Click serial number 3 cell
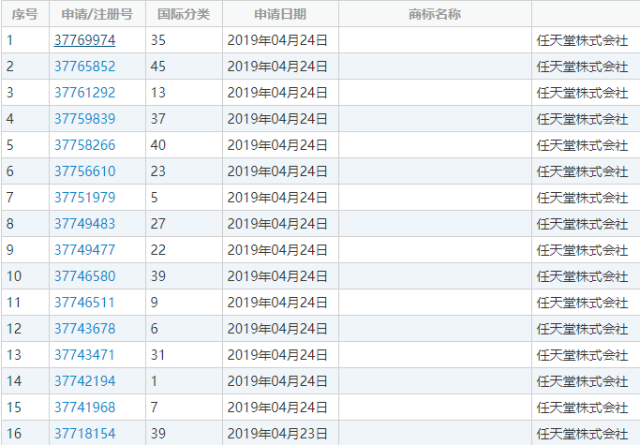640x445 pixels. [25, 93]
